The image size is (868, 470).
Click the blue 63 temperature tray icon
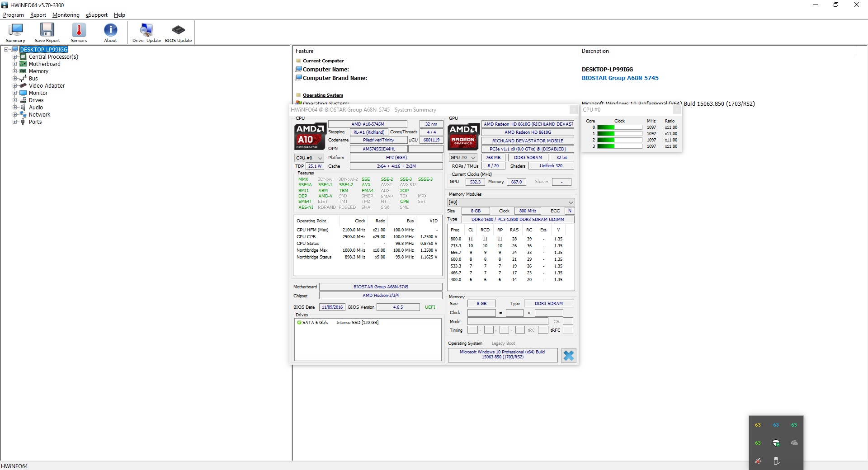click(x=776, y=425)
